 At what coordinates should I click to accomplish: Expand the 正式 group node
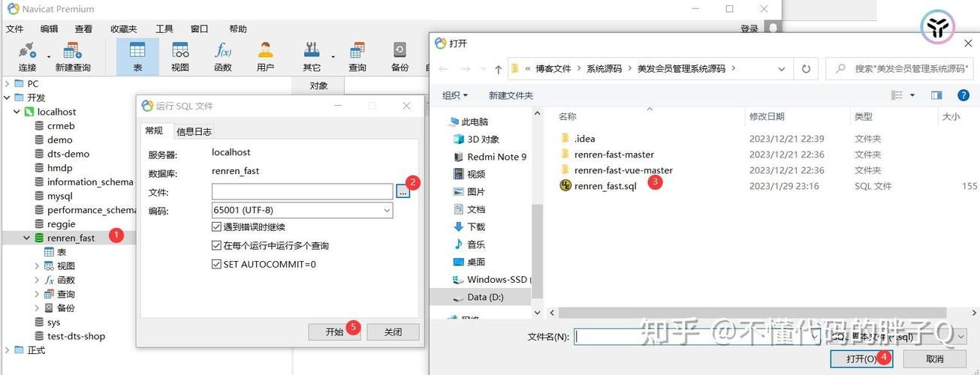(x=8, y=350)
